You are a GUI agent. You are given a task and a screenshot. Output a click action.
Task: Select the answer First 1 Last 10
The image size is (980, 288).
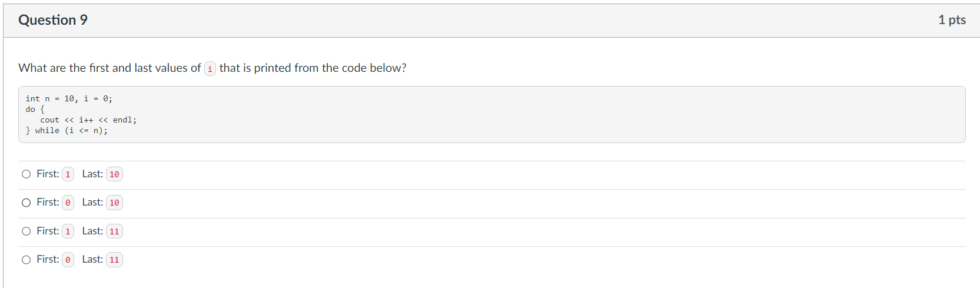pos(26,174)
